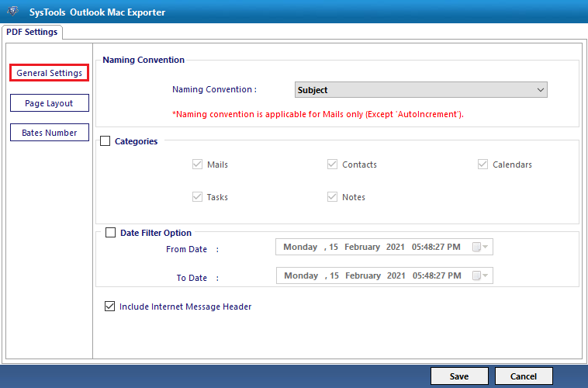Select General Settings section
This screenshot has width=588, height=388.
(49, 73)
